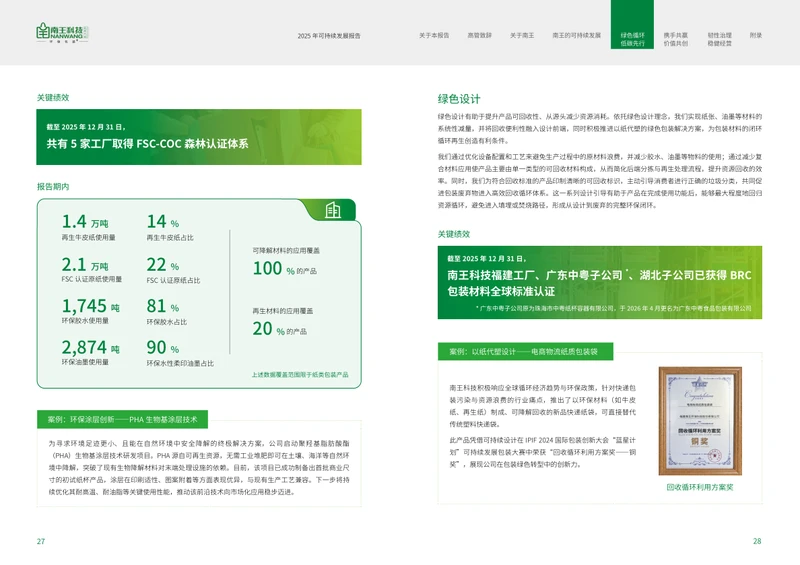The height and width of the screenshot is (565, 800).
Task: Select the 绿色设计 section heading
Action: click(x=459, y=99)
